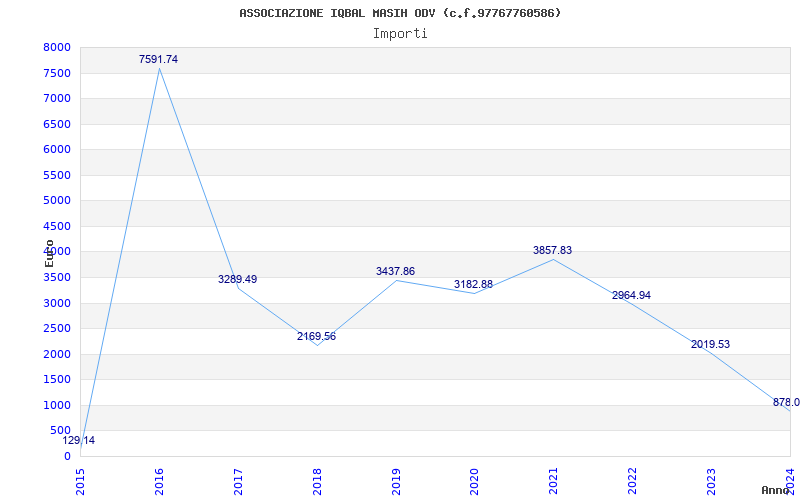This screenshot has height=500, width=800.
Task: Select the 129.14 data label for 2015
Action: click(x=79, y=440)
